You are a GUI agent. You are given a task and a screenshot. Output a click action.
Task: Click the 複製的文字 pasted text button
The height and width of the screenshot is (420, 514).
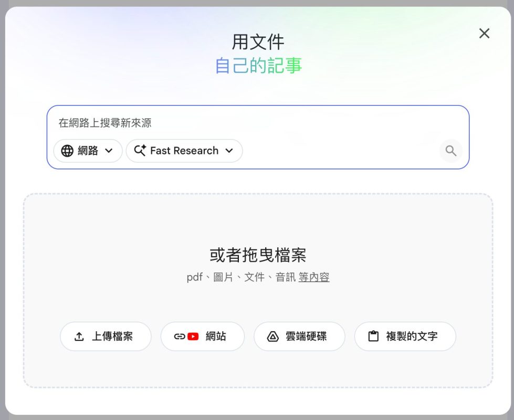(405, 337)
